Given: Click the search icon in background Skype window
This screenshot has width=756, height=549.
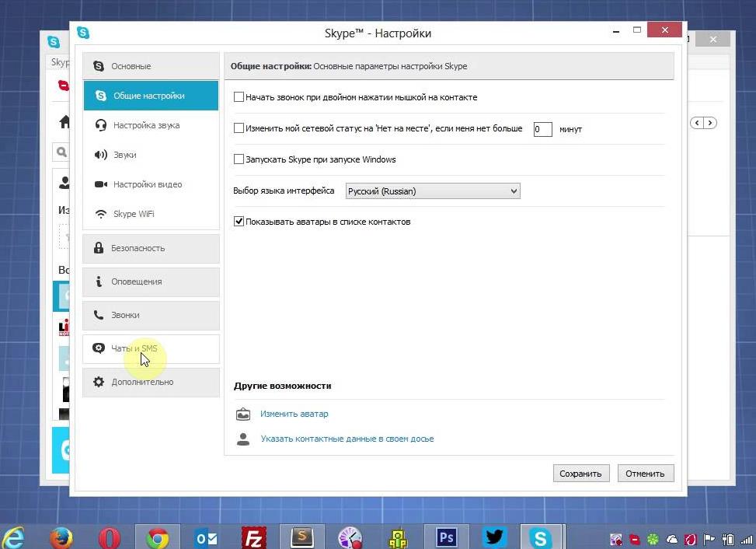Looking at the screenshot, I should coord(61,152).
